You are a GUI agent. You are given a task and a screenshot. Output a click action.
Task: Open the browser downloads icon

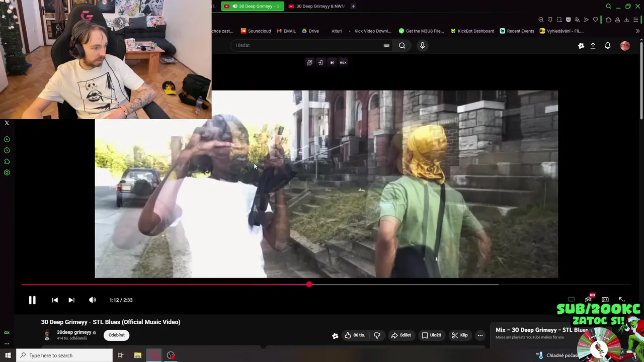pyautogui.click(x=626, y=20)
